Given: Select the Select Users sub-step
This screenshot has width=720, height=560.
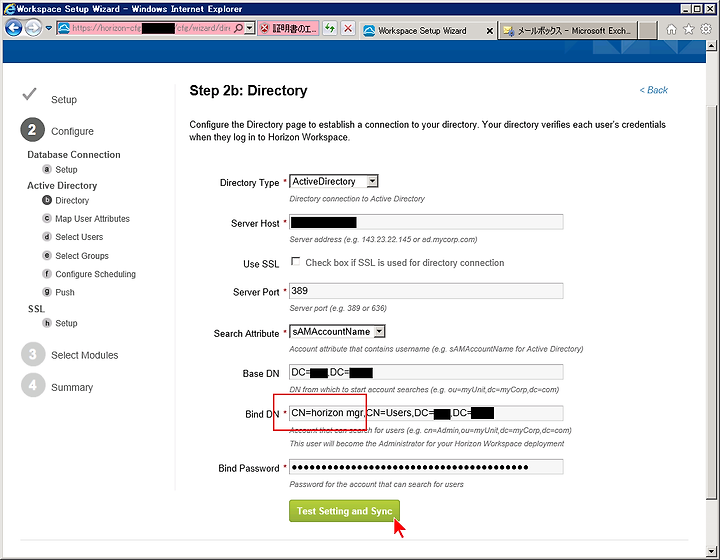Looking at the screenshot, I should point(79,237).
